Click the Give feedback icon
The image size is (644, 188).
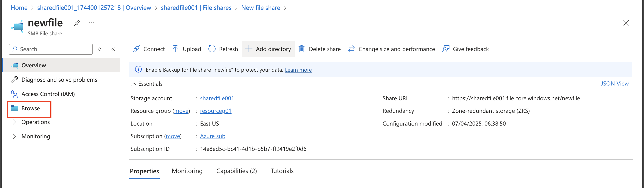point(446,49)
